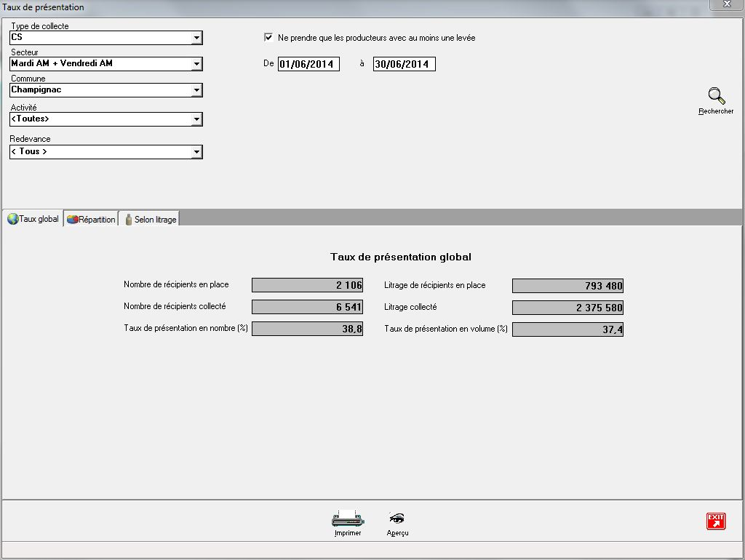Click the end date field 30/06/2014

(x=404, y=64)
